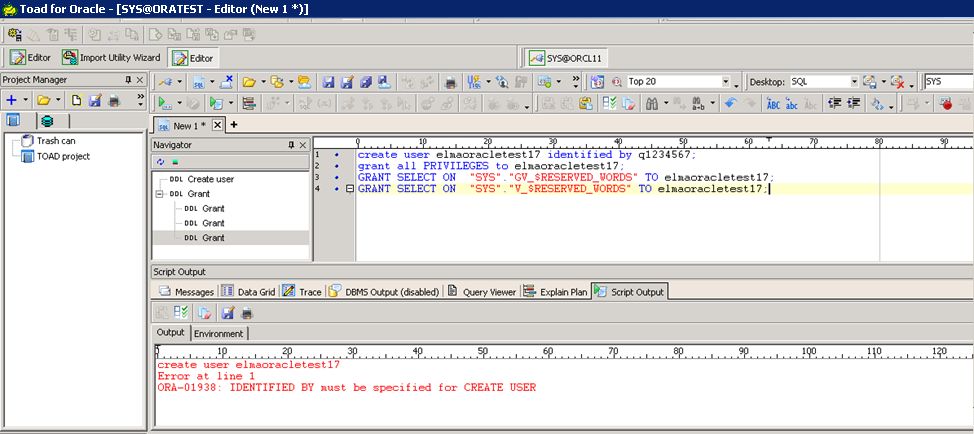
Task: Switch to the Messages tab
Action: [187, 292]
